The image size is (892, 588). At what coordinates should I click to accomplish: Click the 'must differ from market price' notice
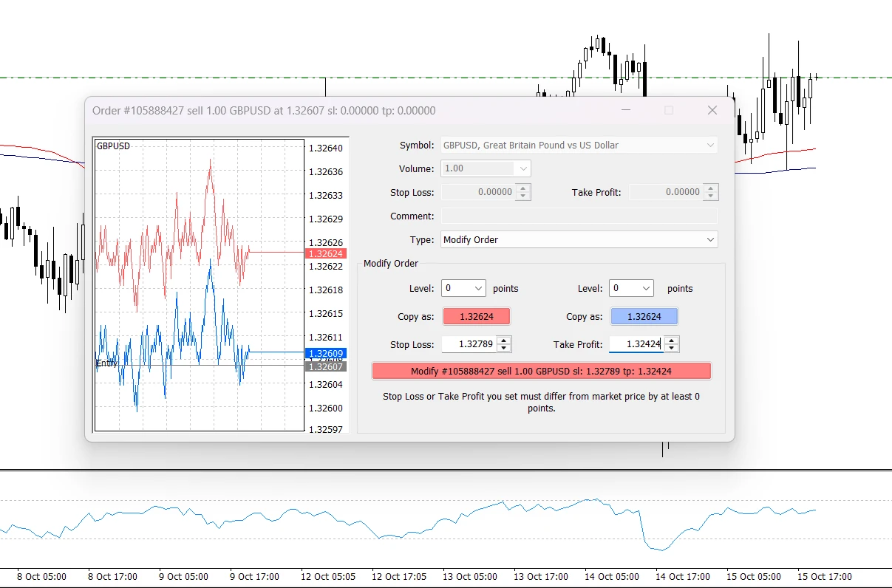(541, 402)
